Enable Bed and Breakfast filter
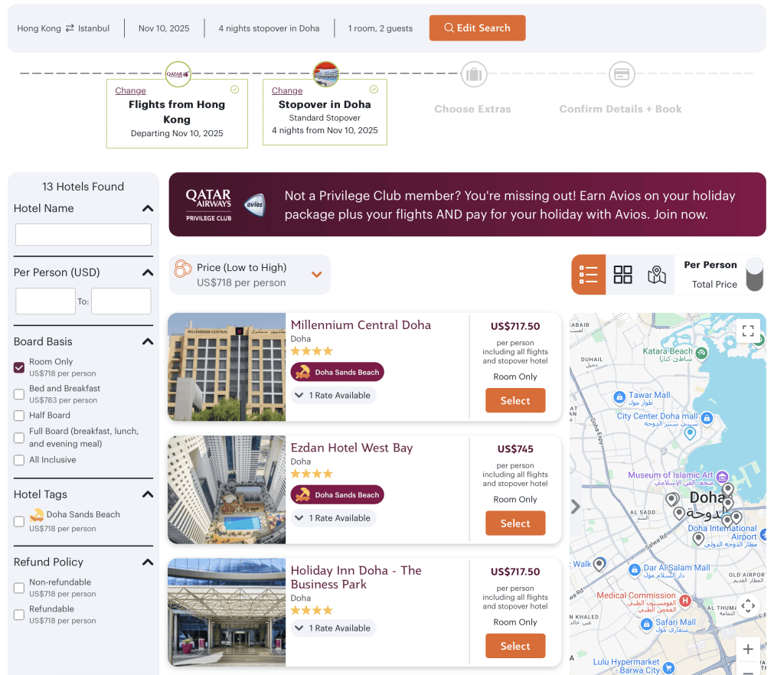The image size is (784, 675). [x=19, y=394]
